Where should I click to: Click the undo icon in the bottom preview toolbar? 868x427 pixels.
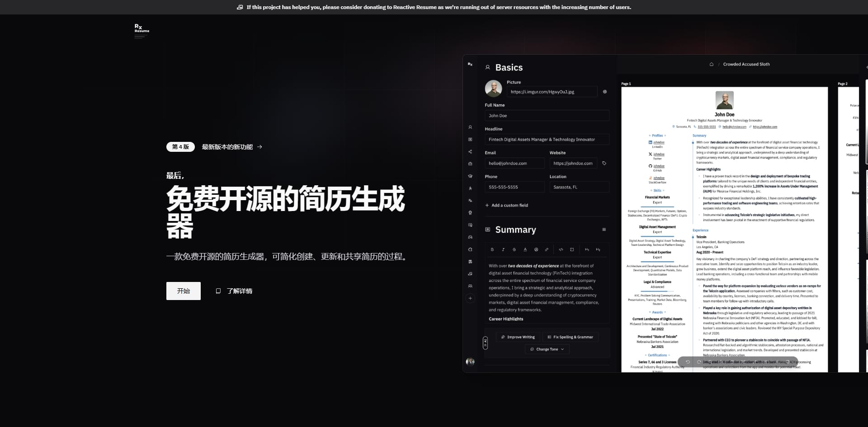click(688, 362)
